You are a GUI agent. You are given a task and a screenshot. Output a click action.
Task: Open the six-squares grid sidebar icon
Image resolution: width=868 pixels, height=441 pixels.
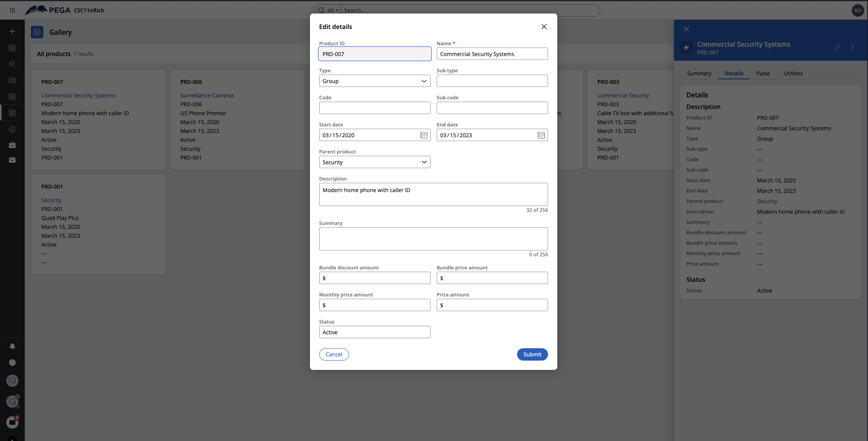(x=12, y=80)
